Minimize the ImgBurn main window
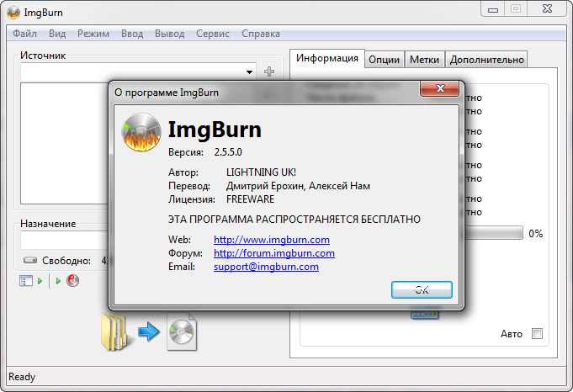The width and height of the screenshot is (573, 392). point(493,10)
